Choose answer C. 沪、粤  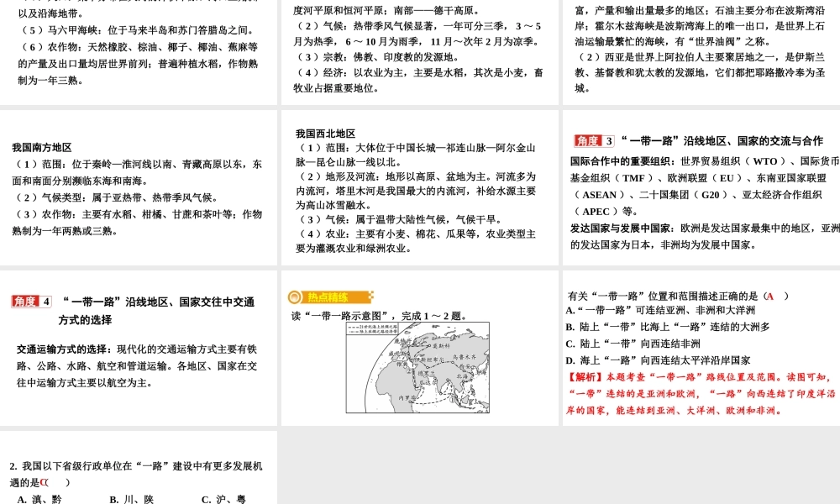click(223, 499)
